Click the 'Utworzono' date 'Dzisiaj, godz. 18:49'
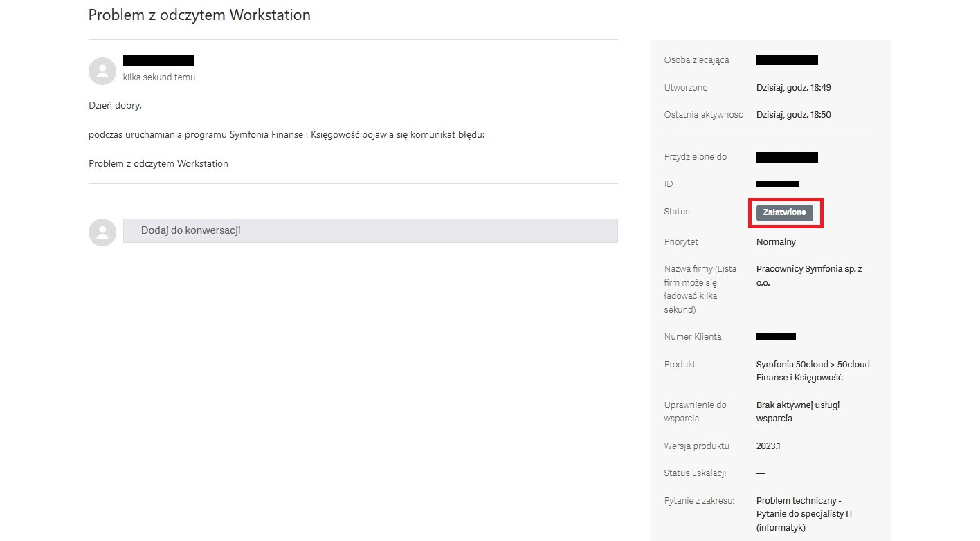The image size is (980, 541). pos(794,88)
